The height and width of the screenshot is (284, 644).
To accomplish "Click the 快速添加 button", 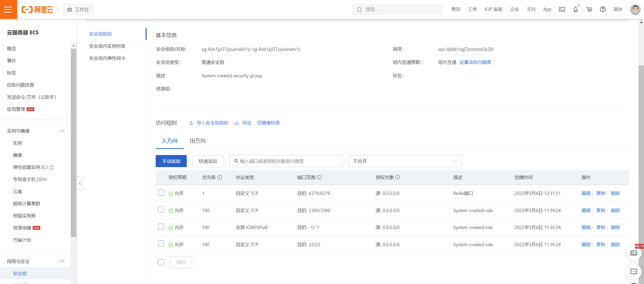I will pyautogui.click(x=208, y=161).
